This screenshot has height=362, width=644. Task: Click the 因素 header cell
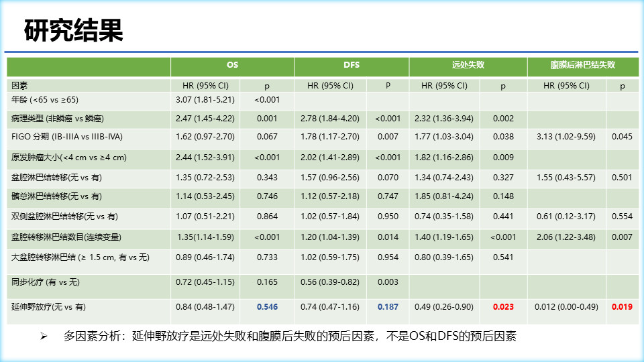click(x=19, y=85)
